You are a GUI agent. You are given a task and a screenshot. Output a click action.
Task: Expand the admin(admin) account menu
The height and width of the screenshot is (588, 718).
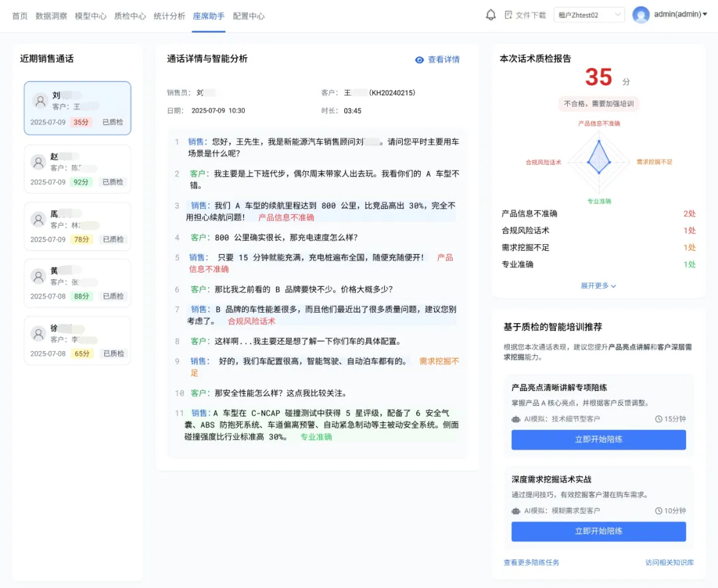[x=680, y=15]
